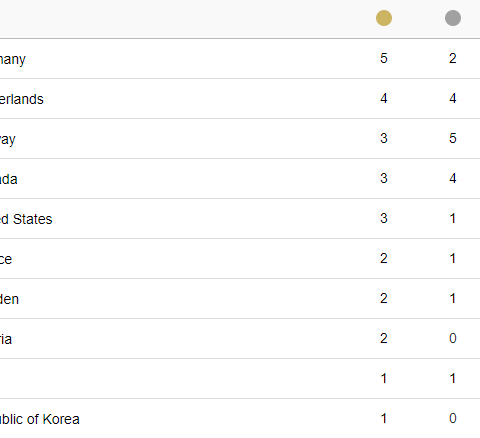Image resolution: width=480 pixels, height=438 pixels.
Task: Click Republic of Korea gold count 1
Action: click(384, 418)
